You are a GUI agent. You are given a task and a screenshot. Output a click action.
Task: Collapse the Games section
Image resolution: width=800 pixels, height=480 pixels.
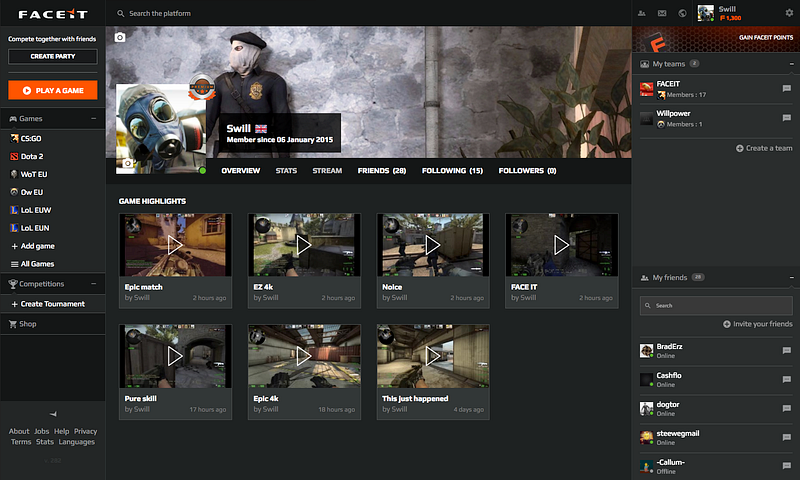93,118
